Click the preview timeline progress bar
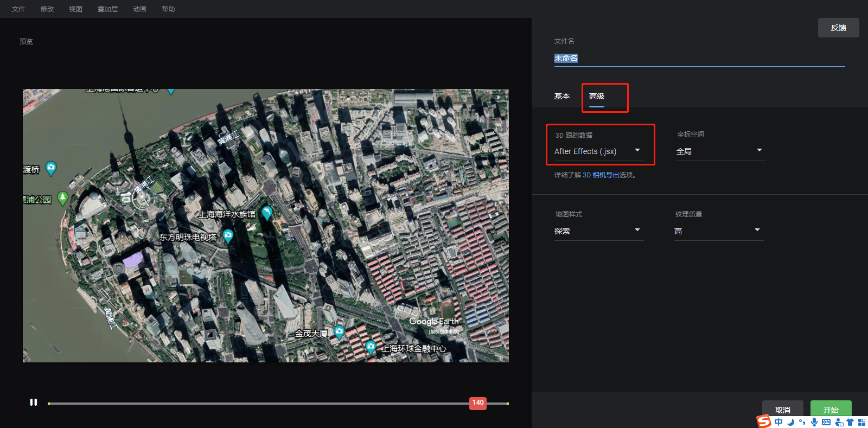 point(278,404)
